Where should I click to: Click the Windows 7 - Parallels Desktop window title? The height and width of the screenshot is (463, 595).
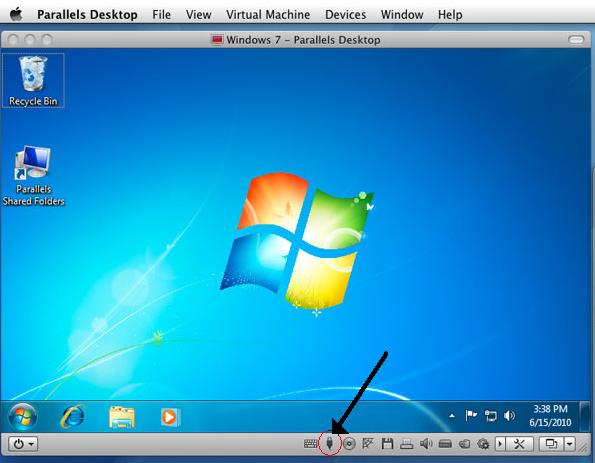coord(303,40)
